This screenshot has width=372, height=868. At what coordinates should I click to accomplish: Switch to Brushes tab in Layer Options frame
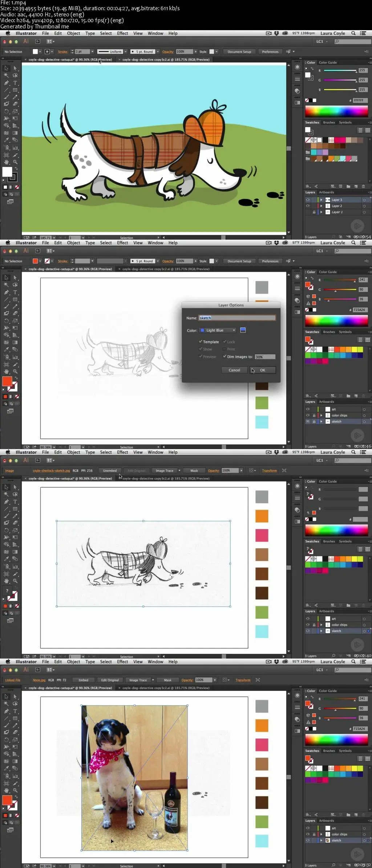pos(329,332)
